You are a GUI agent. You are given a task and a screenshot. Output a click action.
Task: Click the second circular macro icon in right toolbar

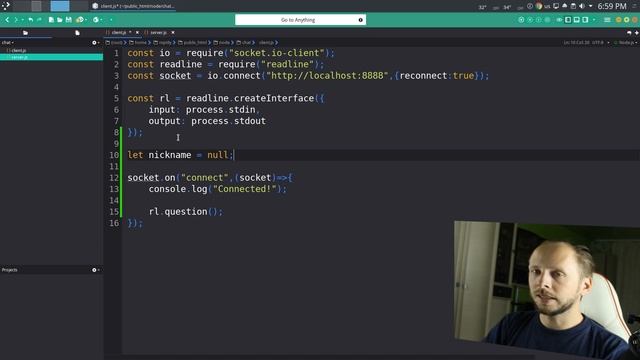point(530,20)
